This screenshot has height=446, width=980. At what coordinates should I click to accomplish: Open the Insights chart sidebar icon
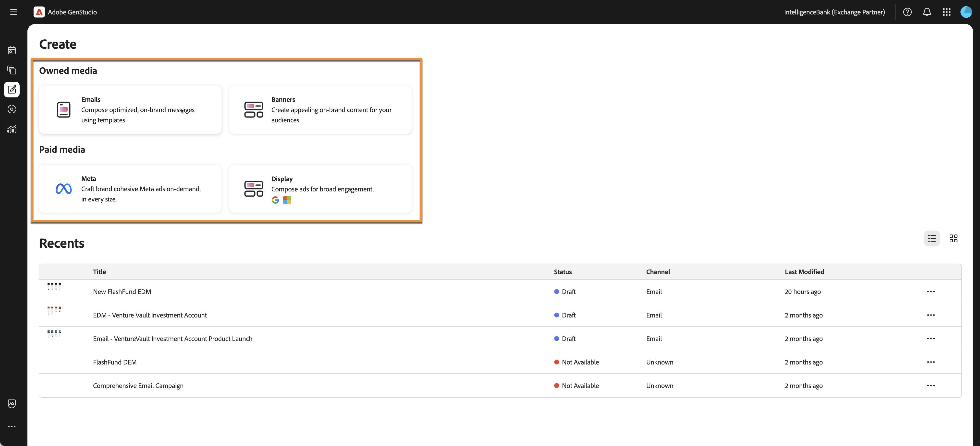point(12,129)
